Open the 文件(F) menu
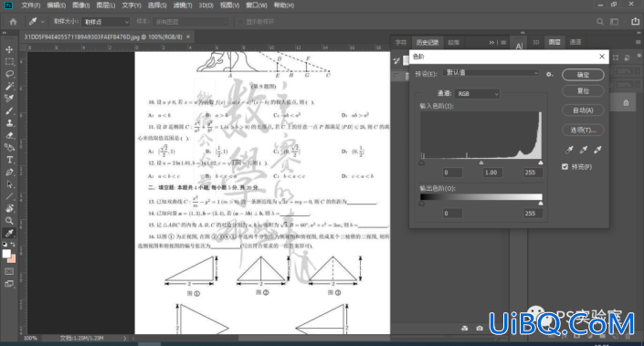This screenshot has height=346, width=644. click(x=31, y=5)
